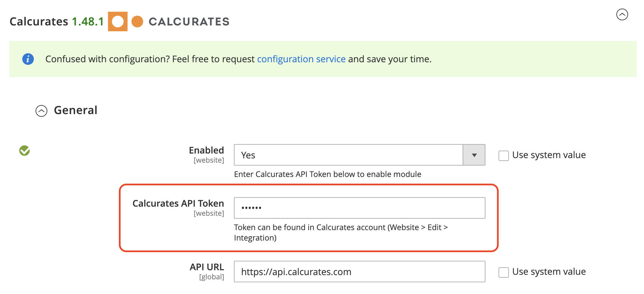Click the API URL label
644x294 pixels.
tap(207, 267)
